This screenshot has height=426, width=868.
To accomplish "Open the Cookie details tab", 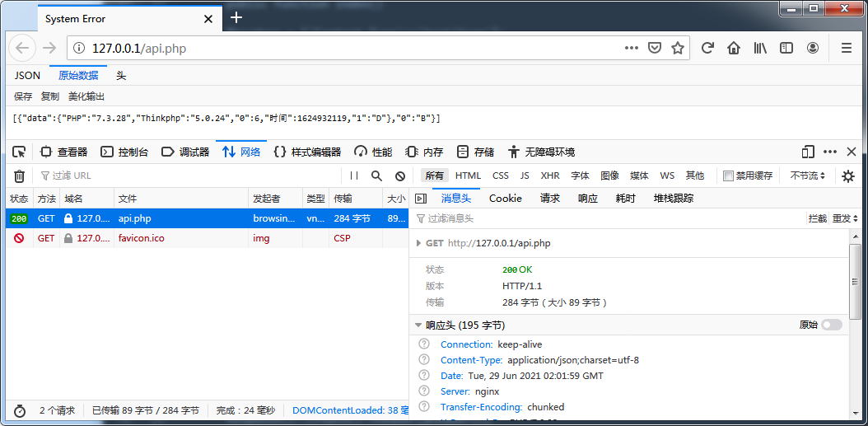I will point(506,199).
